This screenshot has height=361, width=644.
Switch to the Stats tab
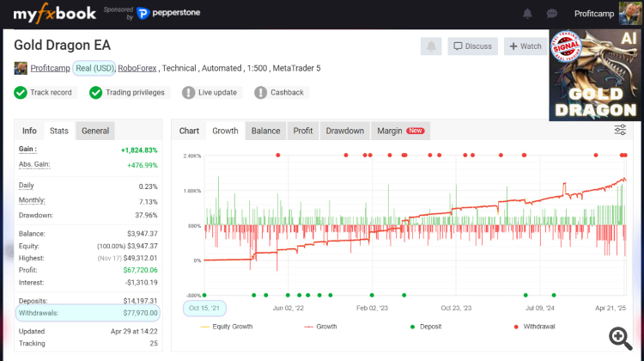coord(58,131)
